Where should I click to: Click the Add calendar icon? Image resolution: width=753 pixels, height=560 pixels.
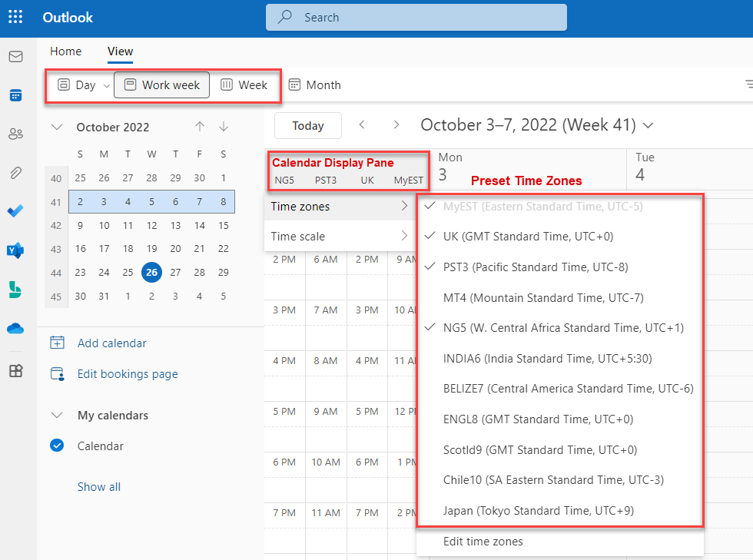click(57, 343)
